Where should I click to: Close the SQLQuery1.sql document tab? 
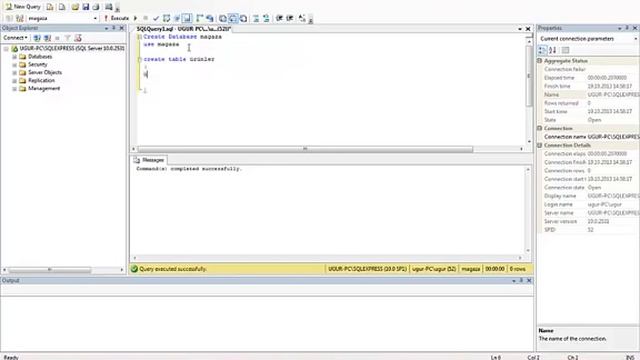click(528, 29)
